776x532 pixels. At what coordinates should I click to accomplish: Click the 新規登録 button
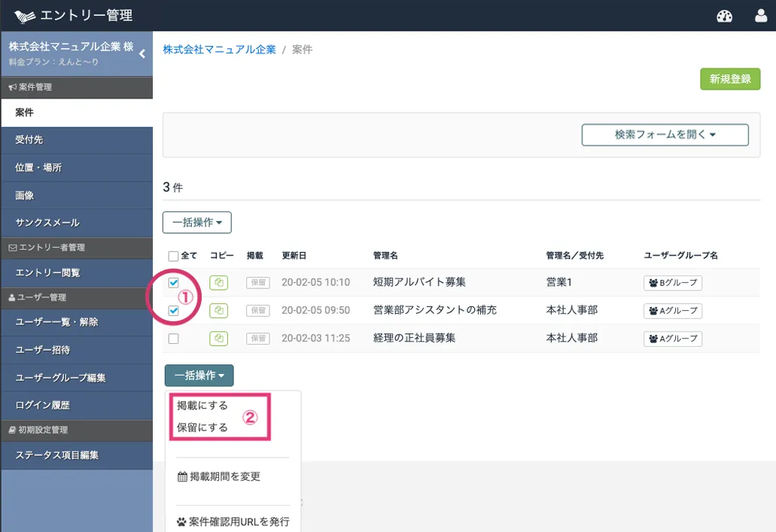point(729,79)
